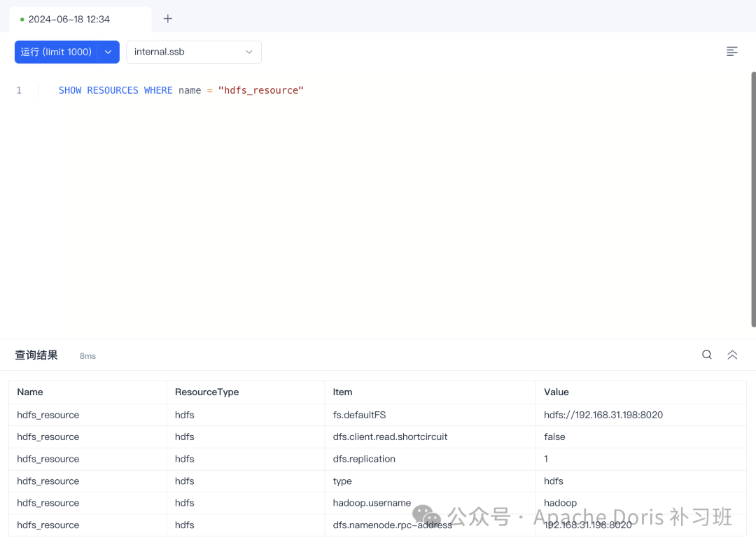756x547 pixels.
Task: Select the hadoop value cell
Action: (x=640, y=503)
